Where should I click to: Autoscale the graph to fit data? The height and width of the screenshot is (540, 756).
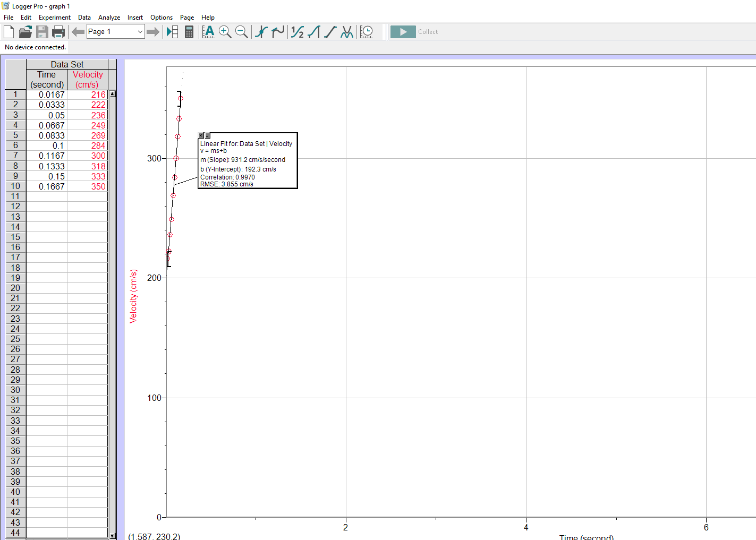(x=209, y=31)
